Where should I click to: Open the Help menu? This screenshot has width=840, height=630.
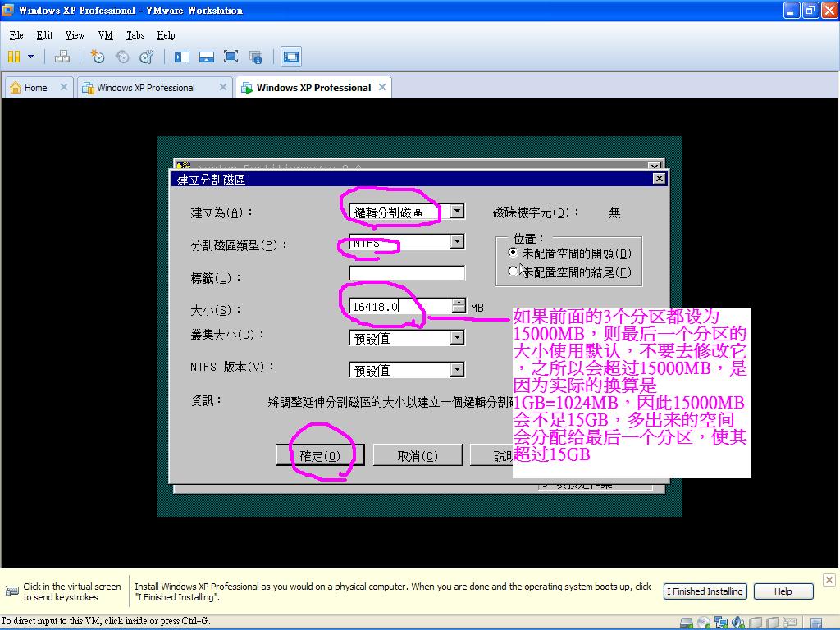pos(166,35)
